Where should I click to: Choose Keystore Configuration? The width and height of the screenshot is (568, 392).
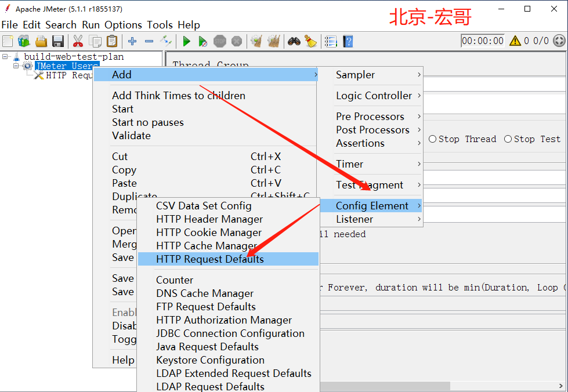pos(228,360)
